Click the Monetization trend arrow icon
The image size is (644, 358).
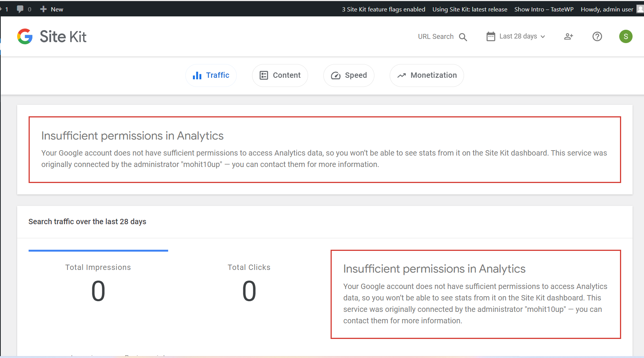click(401, 75)
